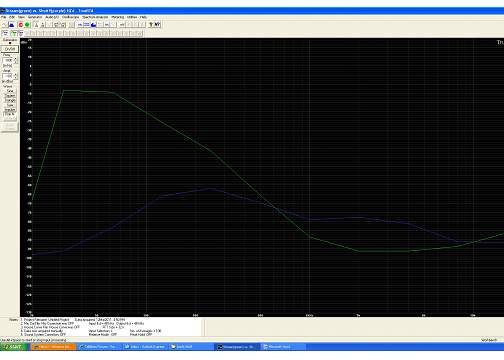Open the Generator menu
504x360 pixels.
(x=35, y=17)
